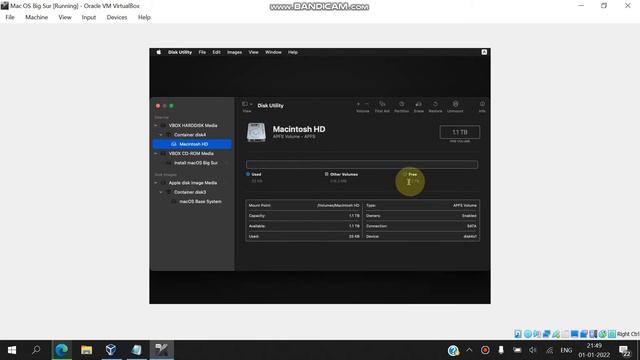Image resolution: width=640 pixels, height=360 pixels.
Task: Close the Disk Utility window with red button
Action: pos(158,106)
